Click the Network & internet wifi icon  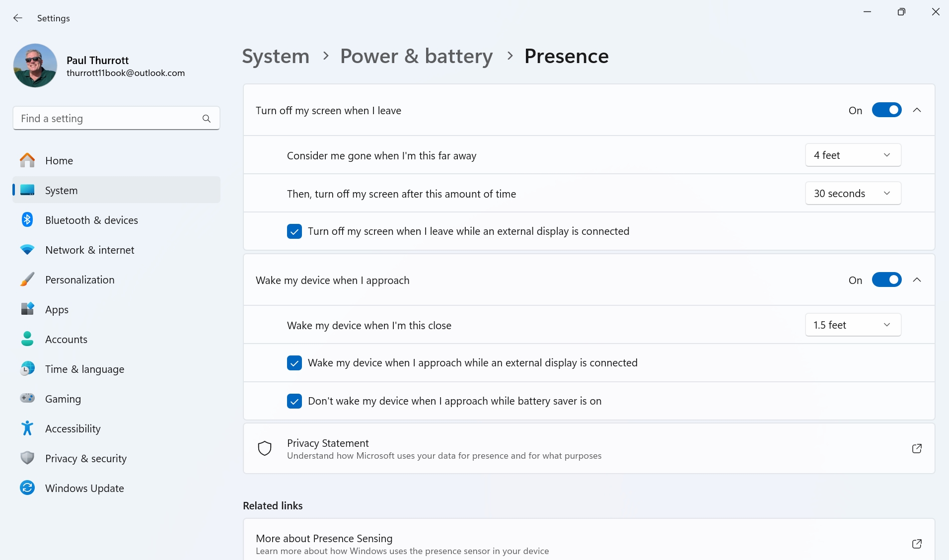pos(27,250)
